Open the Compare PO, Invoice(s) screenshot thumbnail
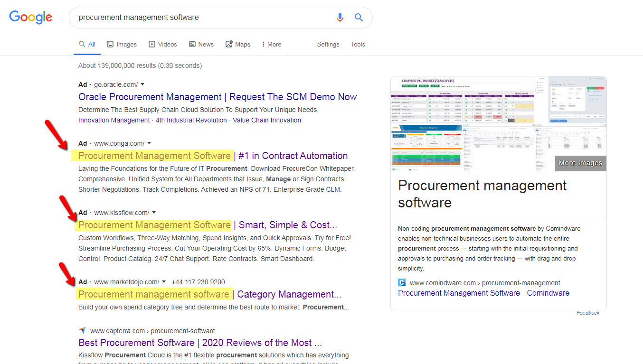The height and width of the screenshot is (364, 643). coord(462,100)
